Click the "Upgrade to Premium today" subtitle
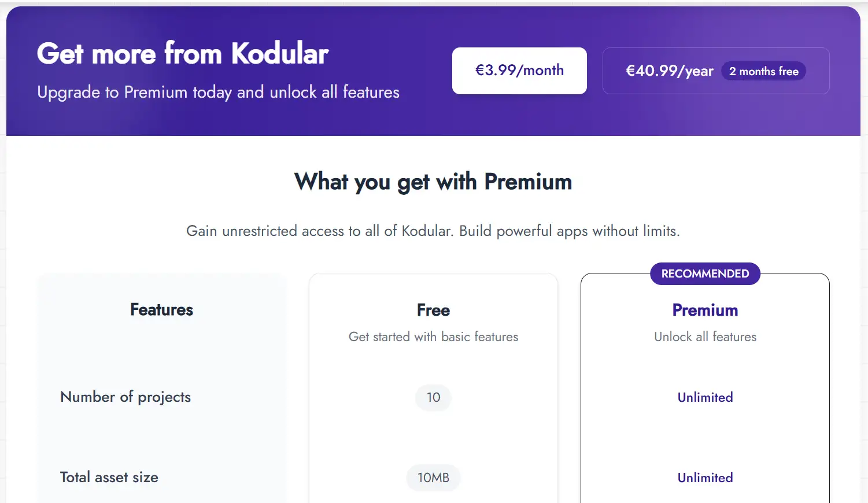The width and height of the screenshot is (868, 503). [x=218, y=92]
